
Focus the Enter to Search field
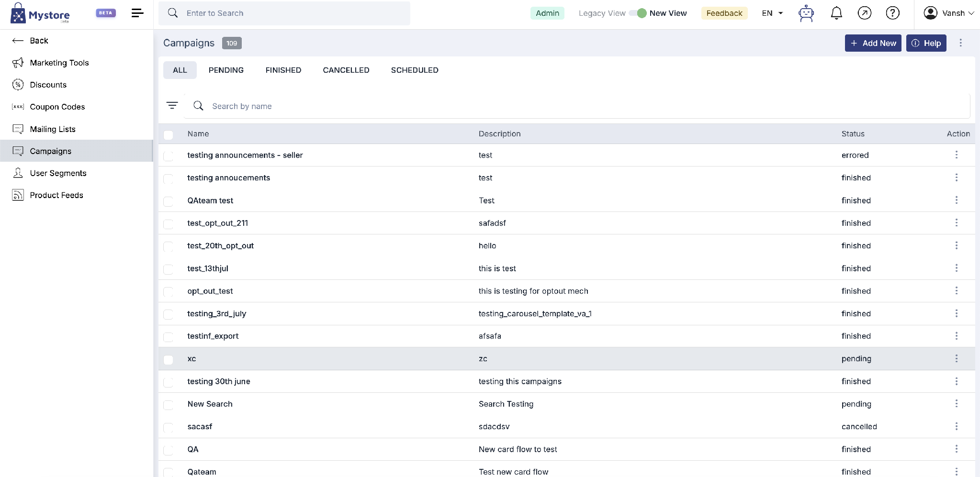pyautogui.click(x=284, y=13)
